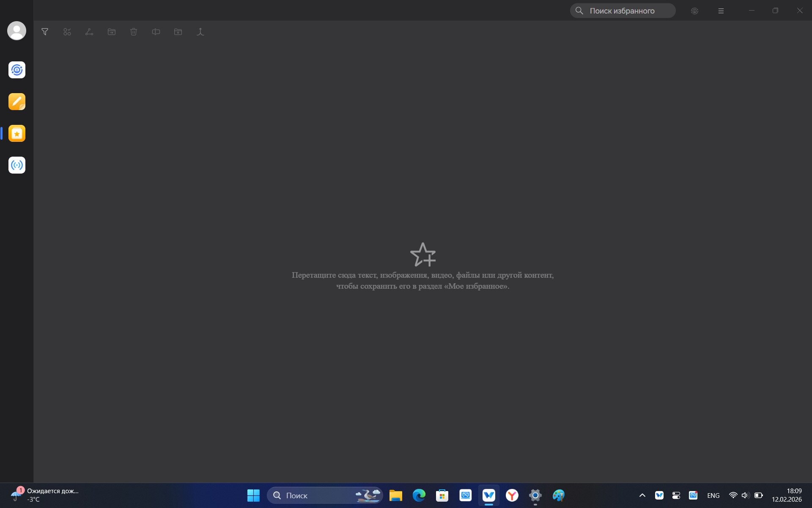Click the share nodes icon

click(x=89, y=32)
